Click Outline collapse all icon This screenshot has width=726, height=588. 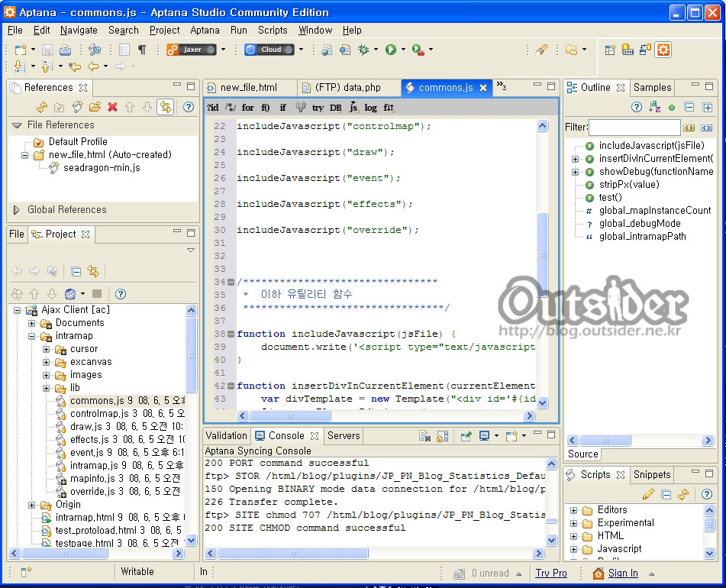click(689, 108)
